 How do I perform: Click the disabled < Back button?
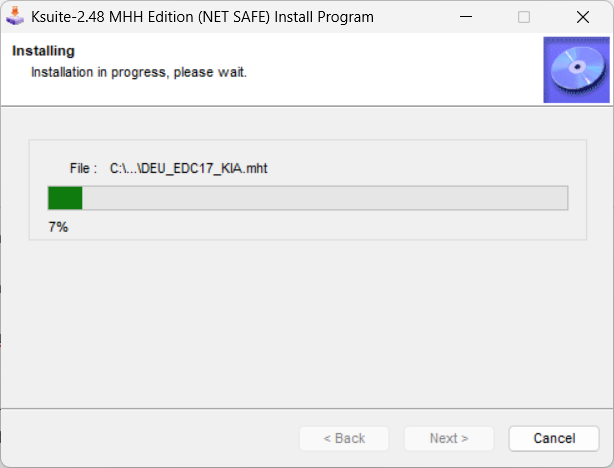[344, 438]
